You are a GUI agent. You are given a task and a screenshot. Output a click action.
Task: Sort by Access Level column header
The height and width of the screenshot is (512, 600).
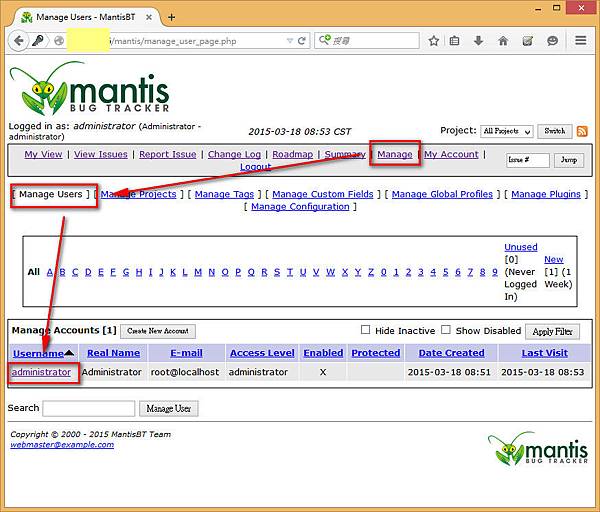click(x=262, y=353)
